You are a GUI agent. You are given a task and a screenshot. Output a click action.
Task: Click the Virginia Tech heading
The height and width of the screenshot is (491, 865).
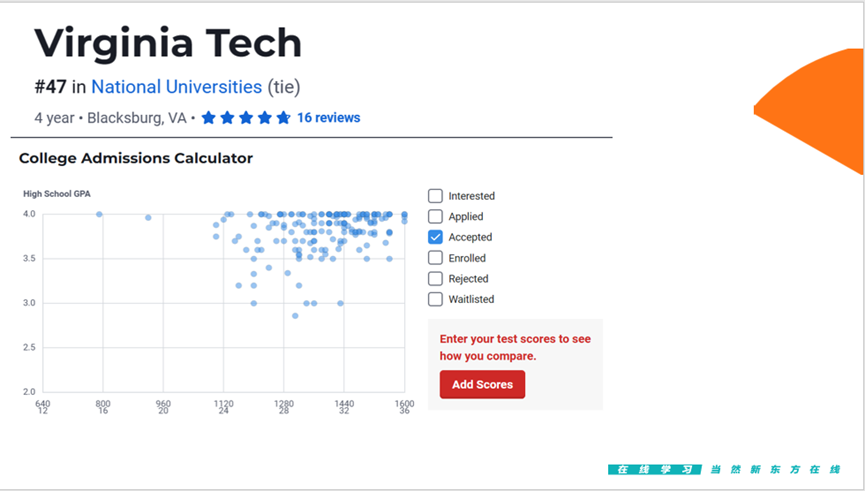pyautogui.click(x=168, y=43)
